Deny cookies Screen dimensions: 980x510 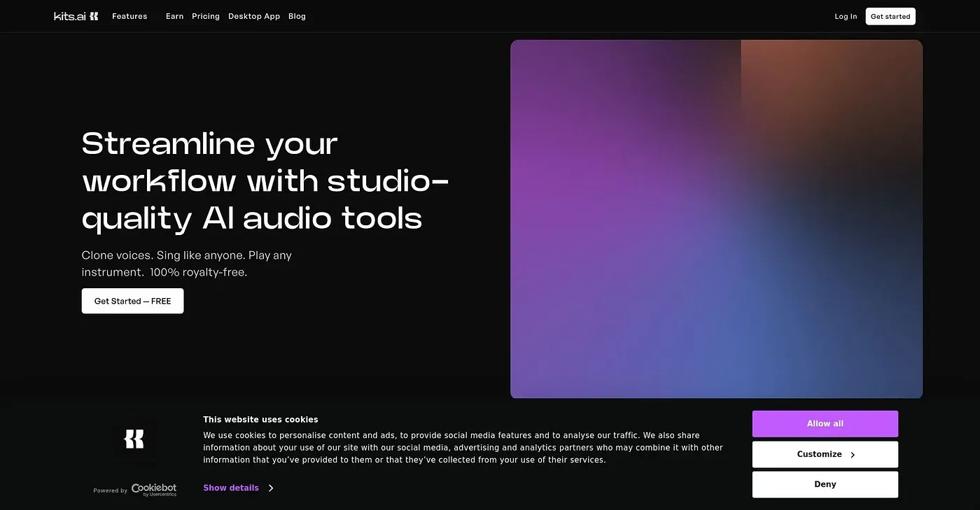[825, 484]
